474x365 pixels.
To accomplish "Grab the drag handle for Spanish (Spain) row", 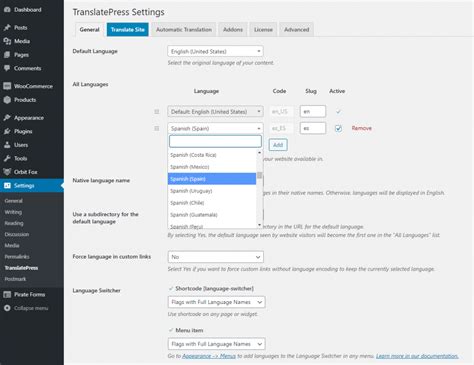I will pos(157,128).
